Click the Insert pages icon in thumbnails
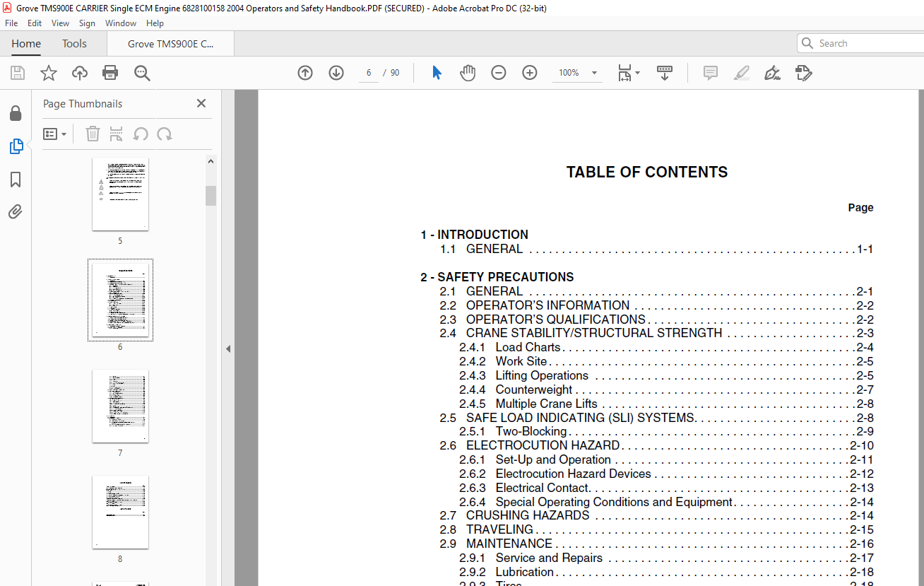 pos(117,134)
